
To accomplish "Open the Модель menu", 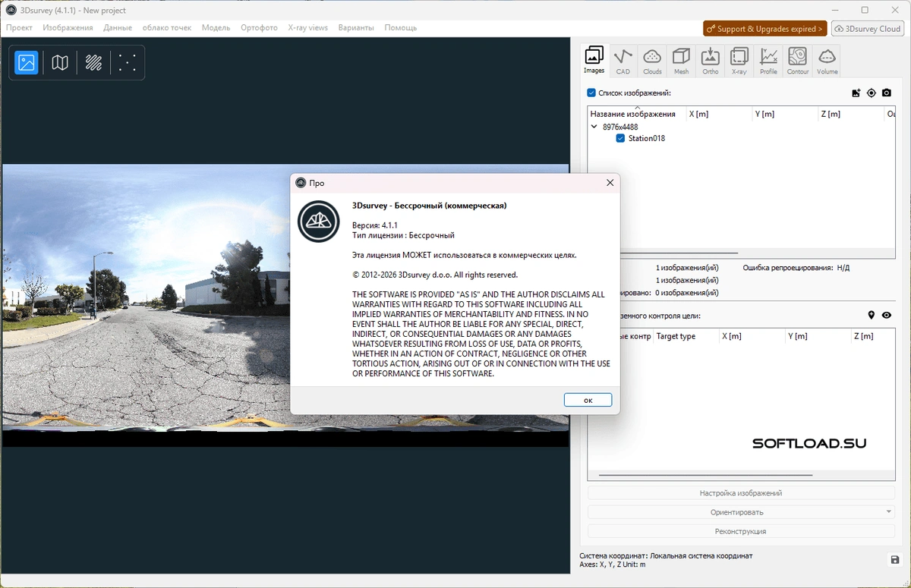I will (216, 28).
